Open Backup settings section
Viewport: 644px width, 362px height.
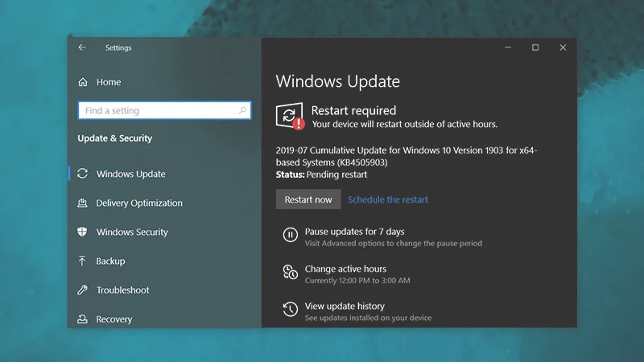[110, 261]
